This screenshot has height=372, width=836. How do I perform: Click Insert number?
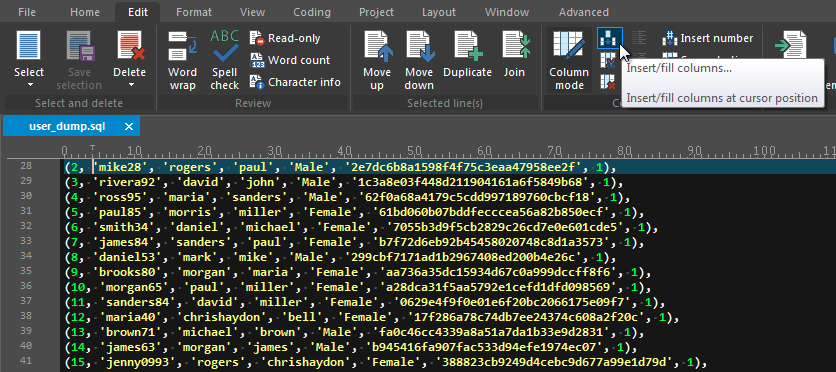point(709,38)
